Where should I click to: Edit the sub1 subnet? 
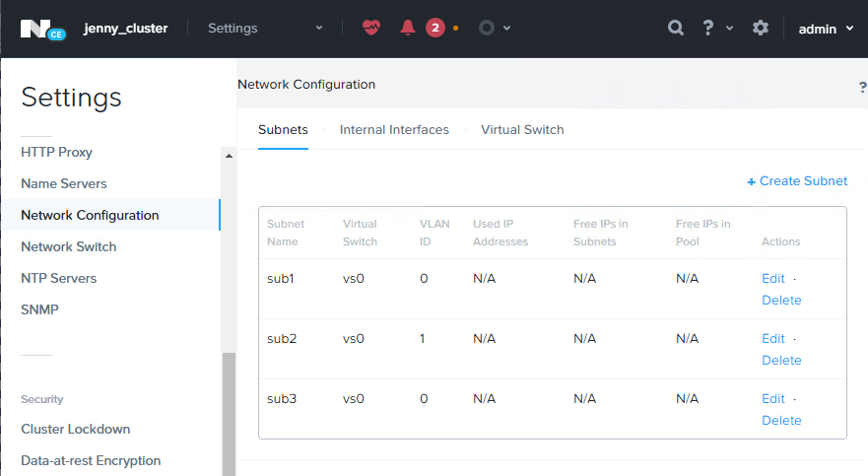tap(773, 279)
